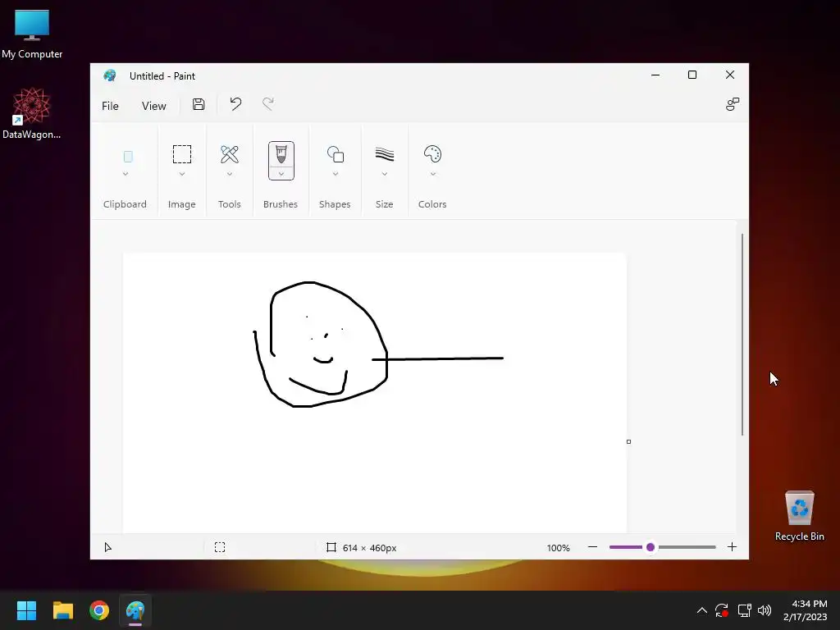The image size is (840, 630).
Task: Click the vertical scrollbar in Paint
Action: (742, 335)
